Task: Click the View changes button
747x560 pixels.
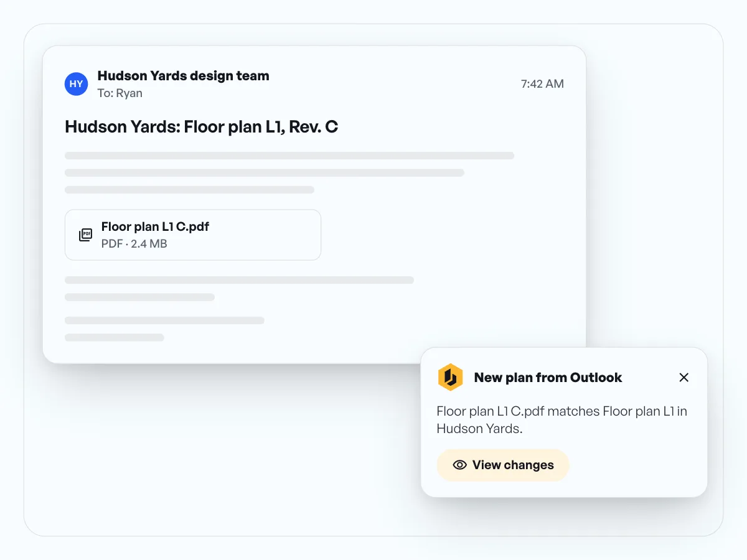Action: tap(503, 465)
